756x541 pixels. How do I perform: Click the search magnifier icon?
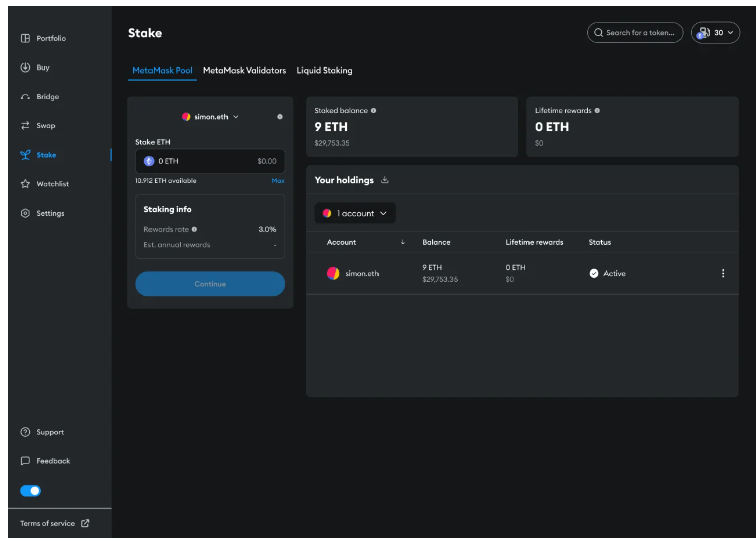(598, 33)
